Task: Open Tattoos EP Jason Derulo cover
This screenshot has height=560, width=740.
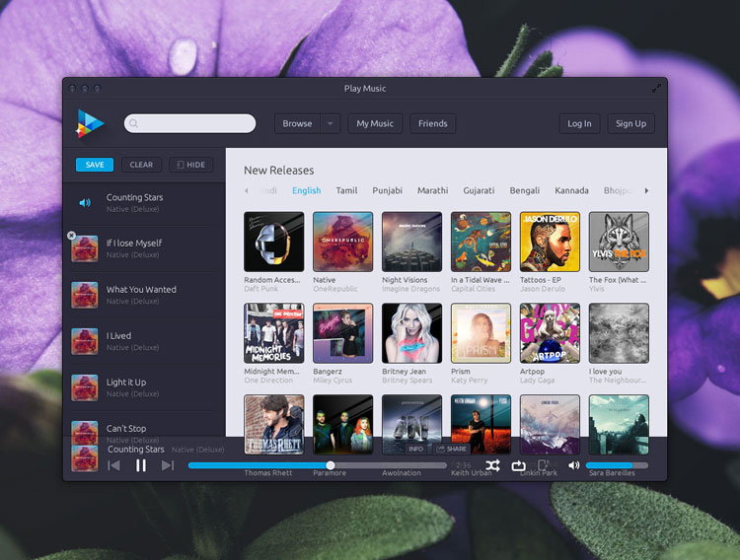Action: coord(550,242)
